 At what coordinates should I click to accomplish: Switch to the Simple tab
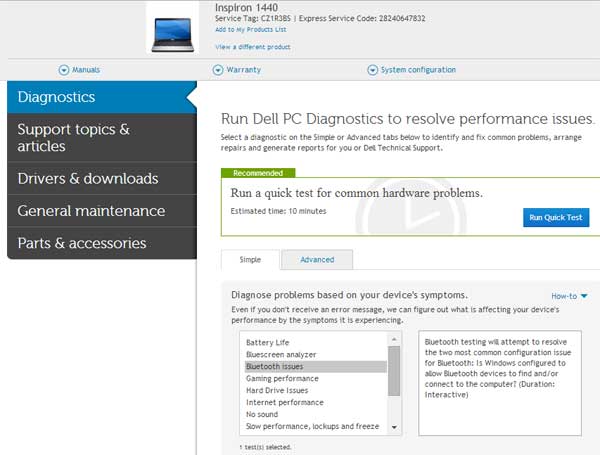[x=250, y=260]
